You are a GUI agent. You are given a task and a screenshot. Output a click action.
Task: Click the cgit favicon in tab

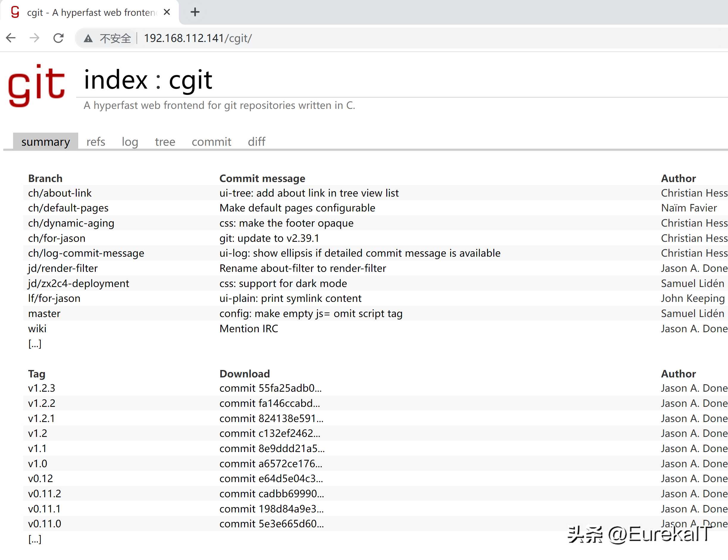click(15, 12)
